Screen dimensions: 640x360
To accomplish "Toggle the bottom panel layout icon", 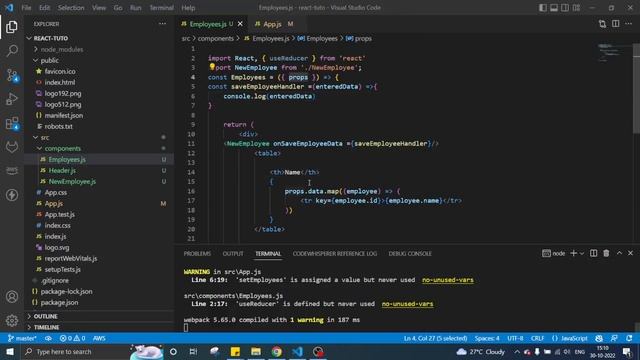I will 554,8.
